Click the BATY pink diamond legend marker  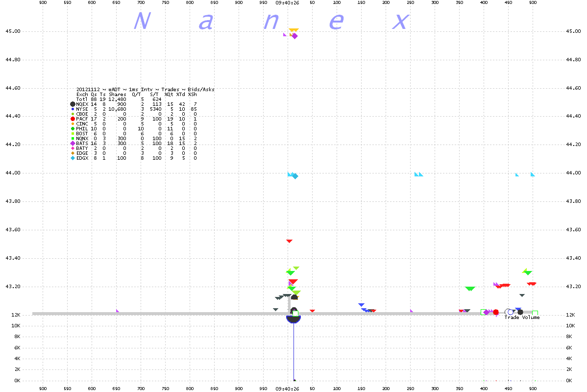(73, 148)
